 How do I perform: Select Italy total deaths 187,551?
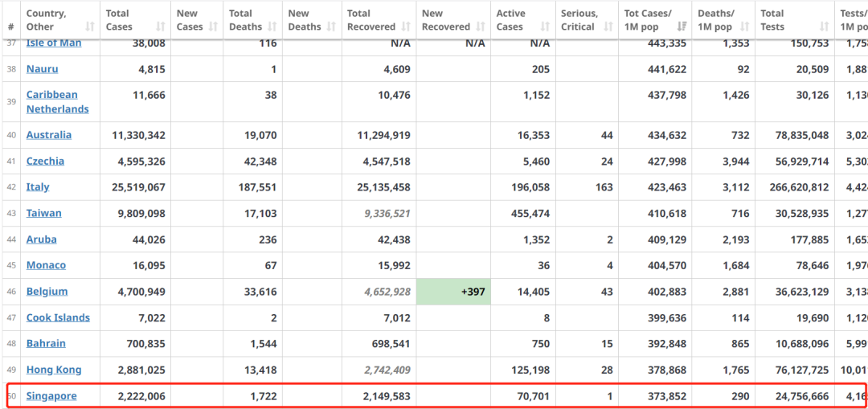pyautogui.click(x=256, y=187)
